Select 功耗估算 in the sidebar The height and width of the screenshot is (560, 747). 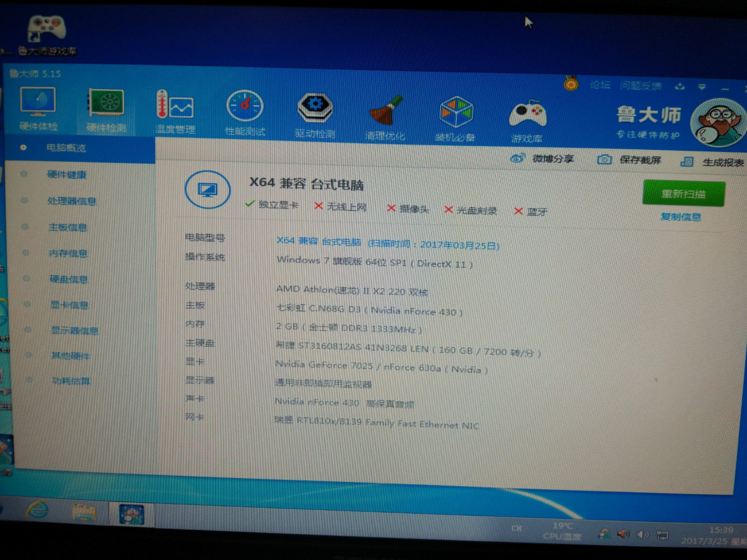pos(71,381)
